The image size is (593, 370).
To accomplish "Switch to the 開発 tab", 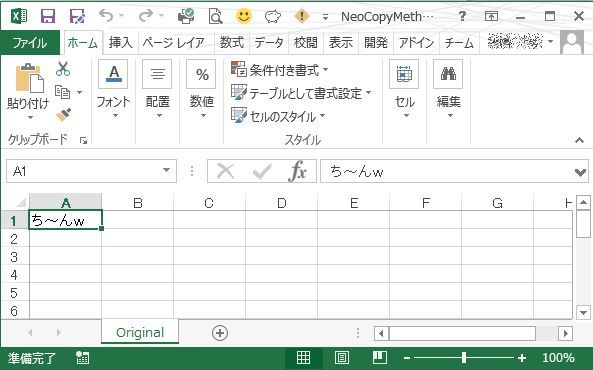I will (376, 42).
